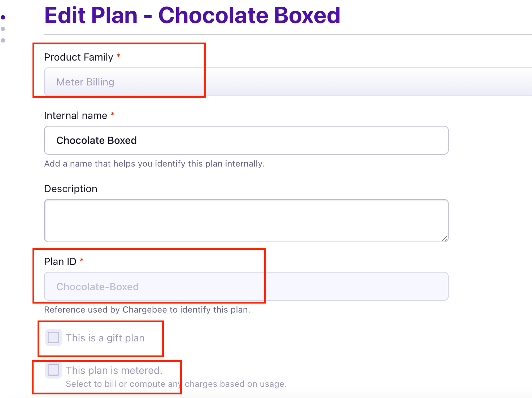Click the bottom gray dot on left edge

click(3, 40)
